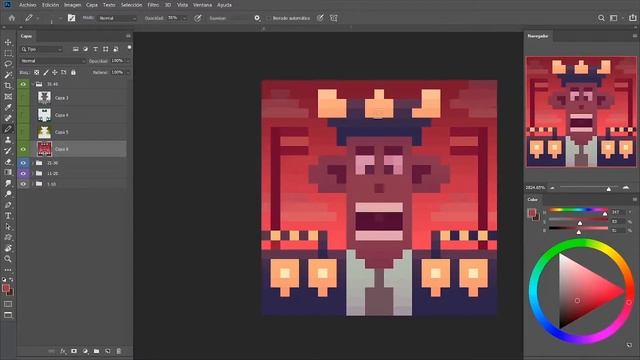
Task: Create a new adjustment layer
Action: coord(85,351)
